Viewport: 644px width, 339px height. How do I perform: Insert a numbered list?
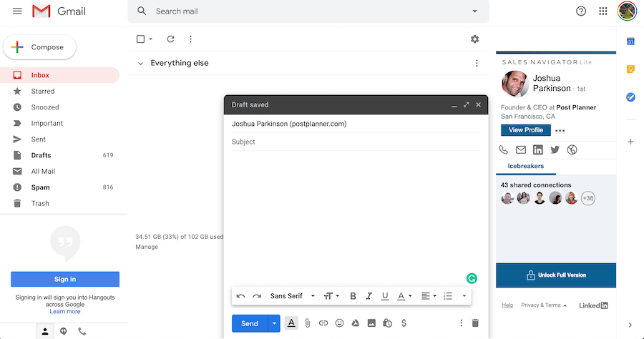[448, 296]
